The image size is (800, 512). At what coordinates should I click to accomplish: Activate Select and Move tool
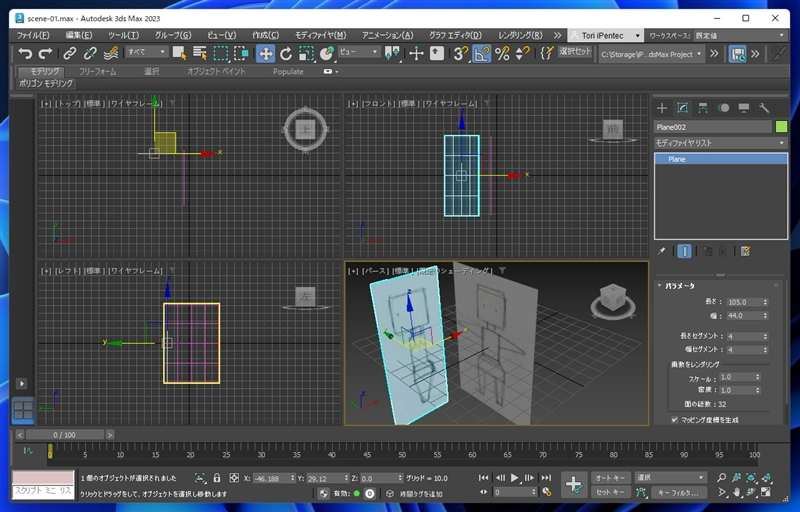(x=266, y=53)
